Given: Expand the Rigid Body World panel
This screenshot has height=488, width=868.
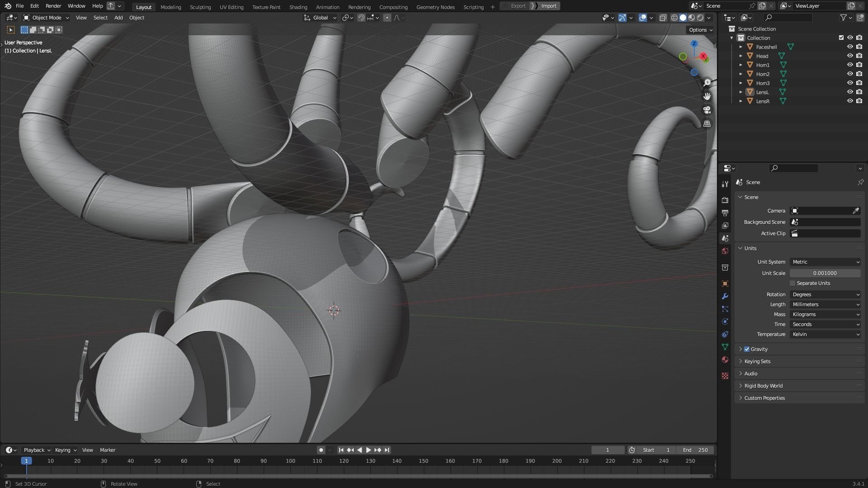Looking at the screenshot, I should [x=763, y=386].
